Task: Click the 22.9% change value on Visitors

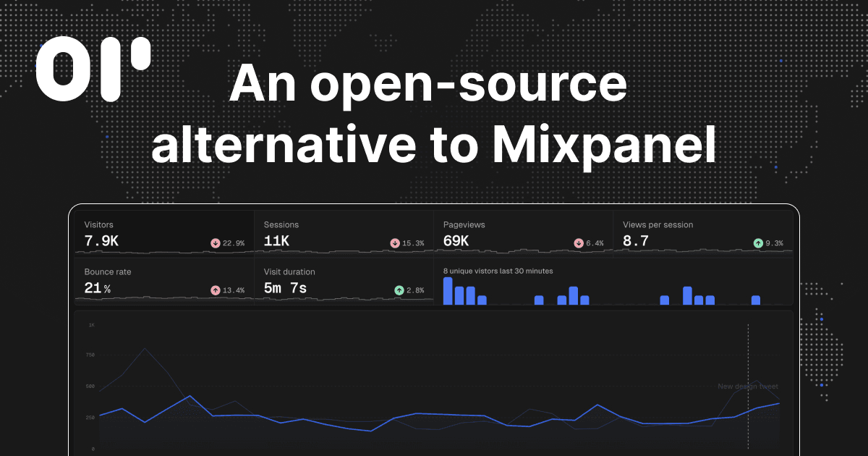Action: tap(234, 243)
